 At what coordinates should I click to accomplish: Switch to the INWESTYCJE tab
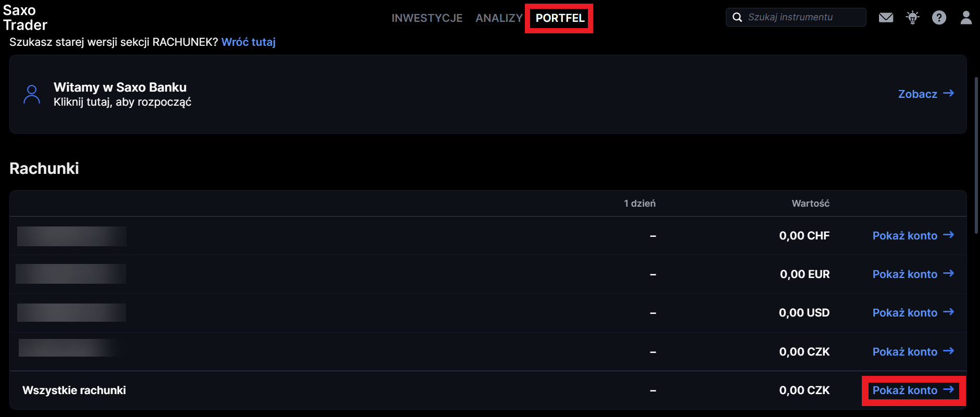pyautogui.click(x=427, y=18)
